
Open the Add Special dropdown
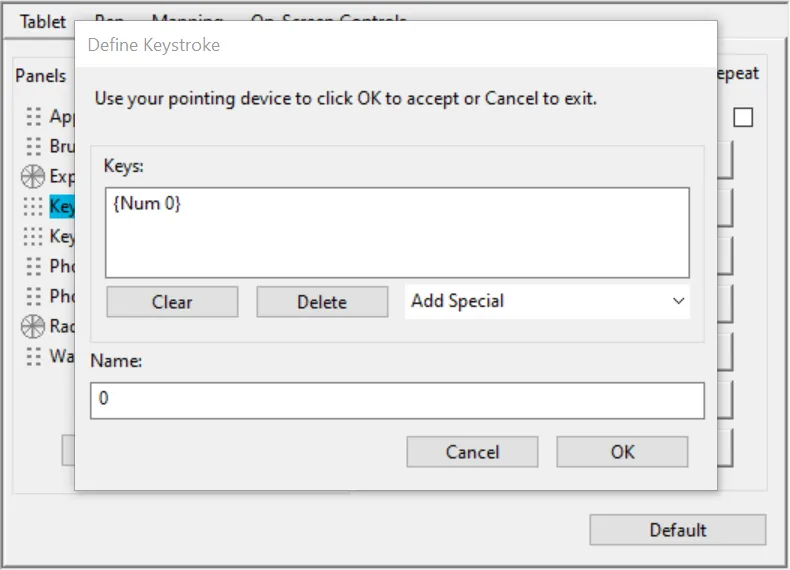click(x=547, y=301)
